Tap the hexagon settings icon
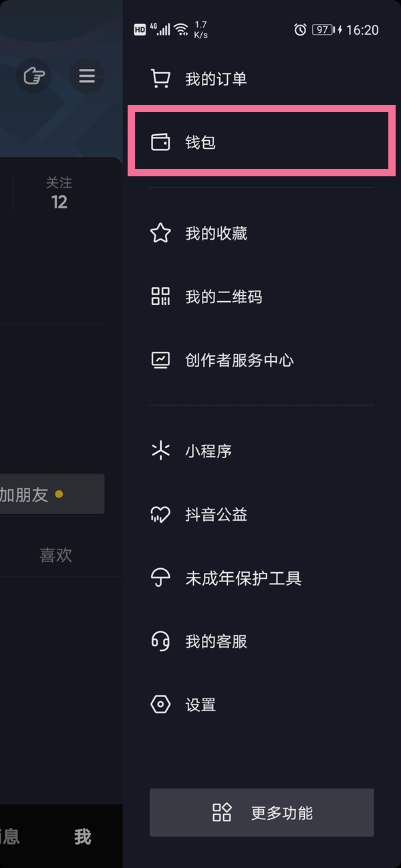 pos(160,704)
